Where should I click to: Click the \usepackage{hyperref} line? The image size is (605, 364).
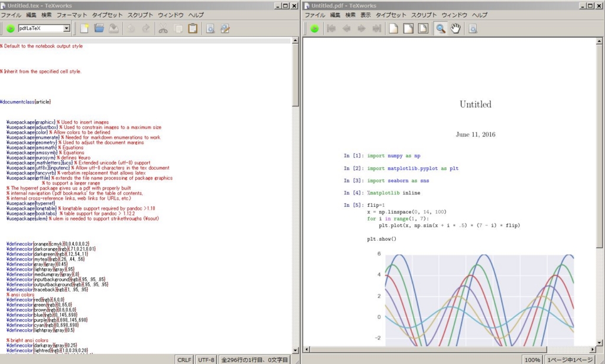[x=31, y=203]
